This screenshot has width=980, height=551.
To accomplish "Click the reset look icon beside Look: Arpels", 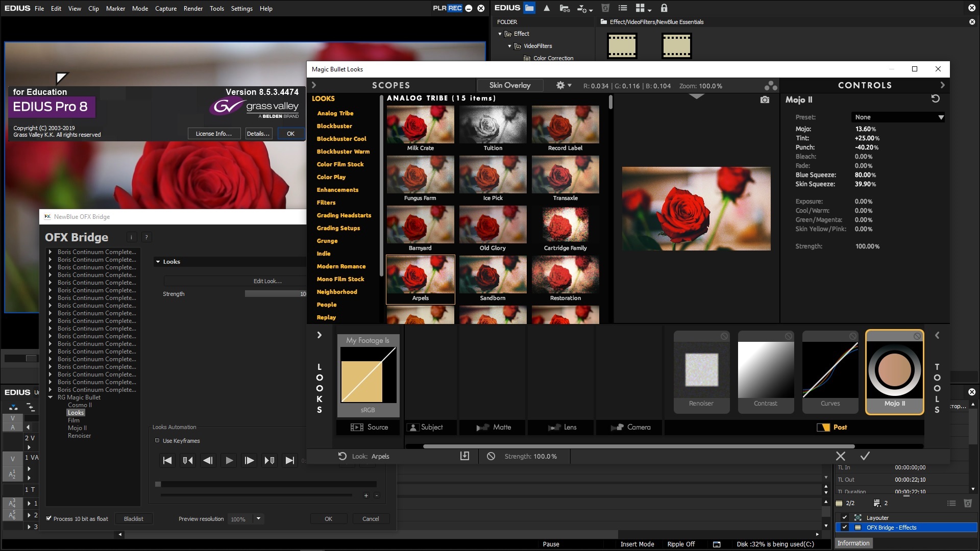I will 342,456.
